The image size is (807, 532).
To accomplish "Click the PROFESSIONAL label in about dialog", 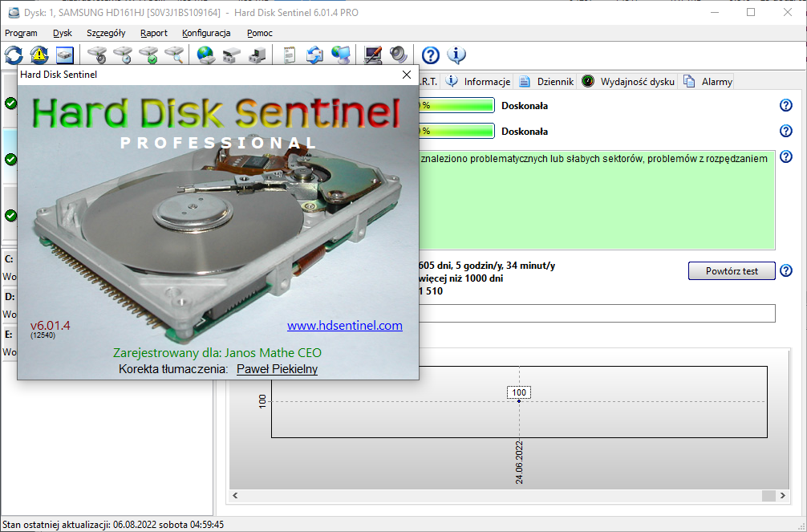I will 217,143.
